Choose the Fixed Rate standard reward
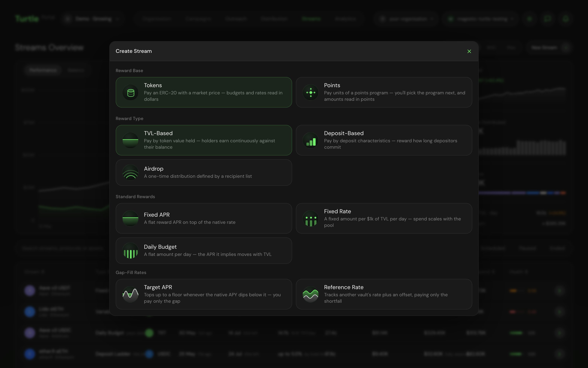 pyautogui.click(x=384, y=218)
